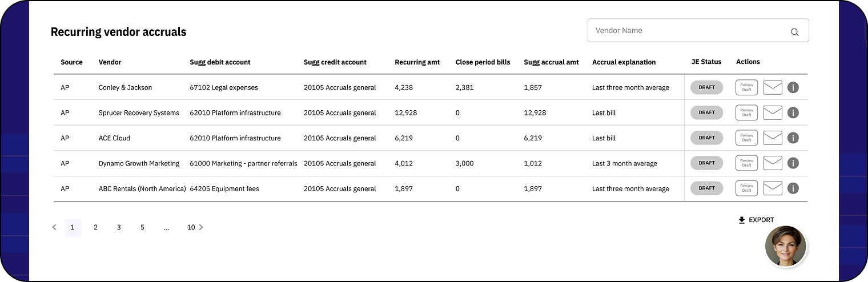Review Draft for Conley & Jackson accrual
Viewport: 868px width, 282px height.
(746, 87)
